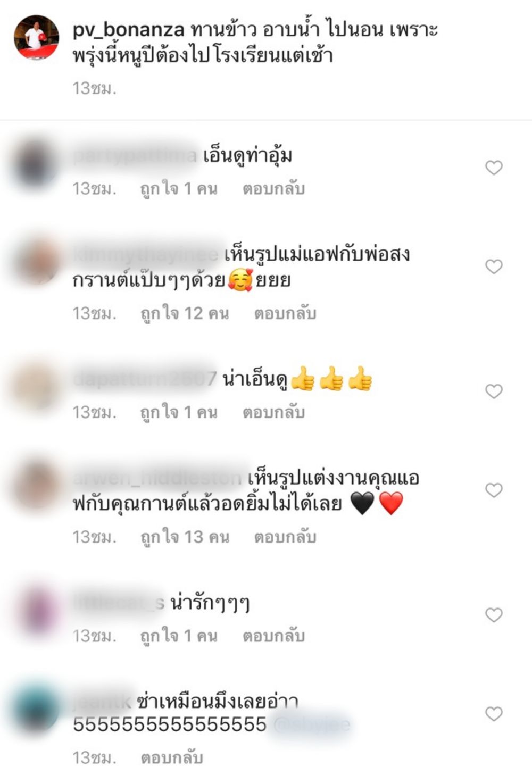This screenshot has width=532, height=775.
Task: Reply to the 5555 laughing comment
Action: pos(172,757)
